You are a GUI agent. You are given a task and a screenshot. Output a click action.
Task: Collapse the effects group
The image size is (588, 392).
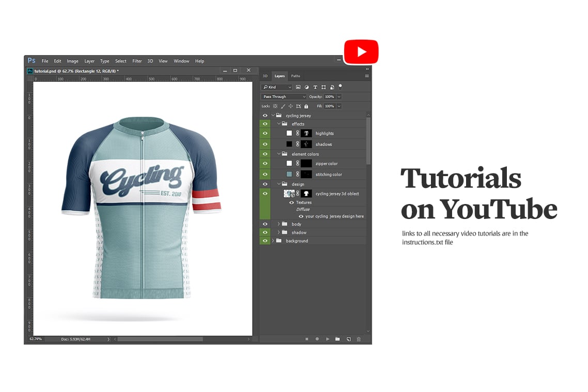point(278,124)
